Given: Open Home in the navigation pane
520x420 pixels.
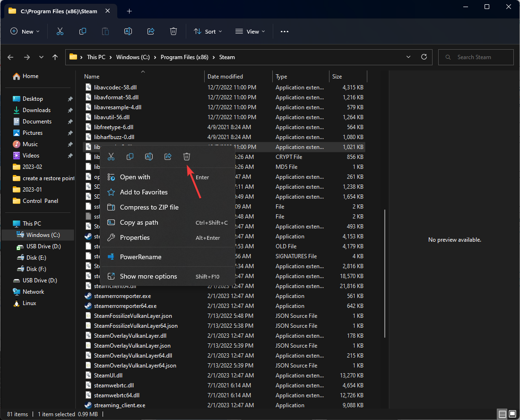Looking at the screenshot, I should [30, 76].
